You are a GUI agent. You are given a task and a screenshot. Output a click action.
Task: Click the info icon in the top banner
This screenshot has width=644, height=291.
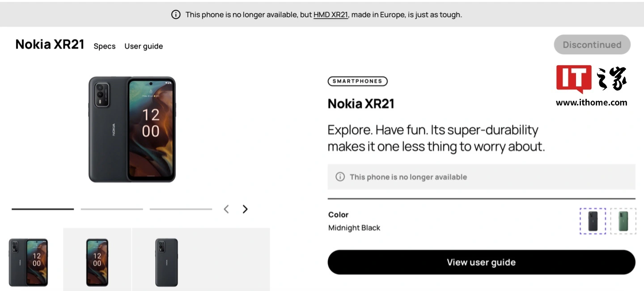coord(176,15)
